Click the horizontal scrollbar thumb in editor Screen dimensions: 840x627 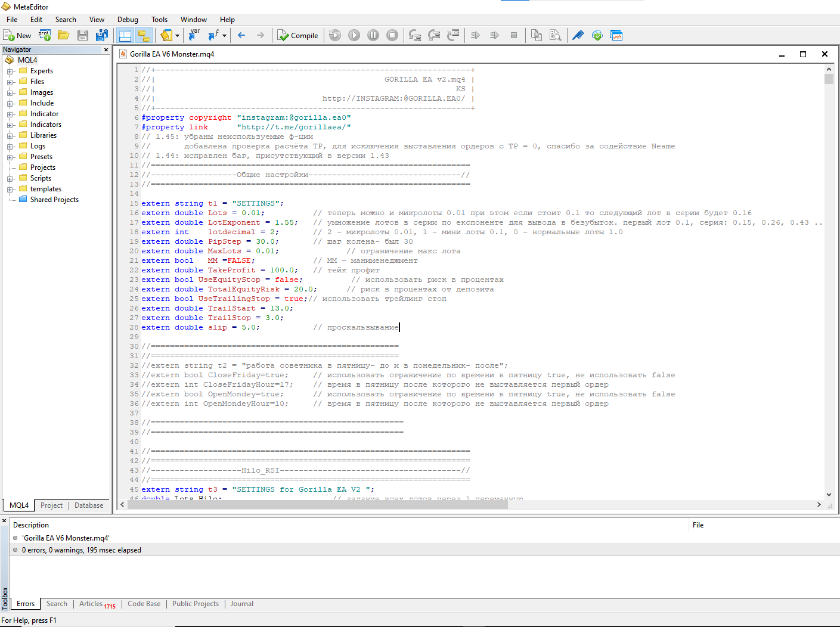click(317, 505)
